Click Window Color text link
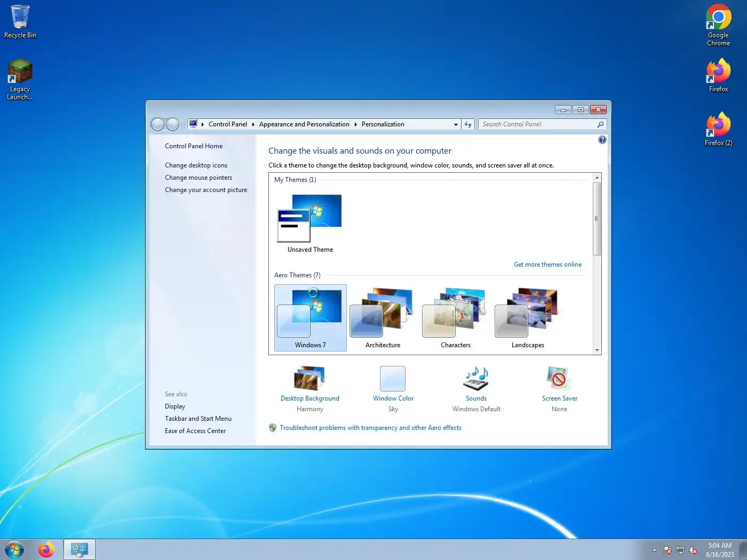This screenshot has height=560, width=747. click(x=393, y=398)
